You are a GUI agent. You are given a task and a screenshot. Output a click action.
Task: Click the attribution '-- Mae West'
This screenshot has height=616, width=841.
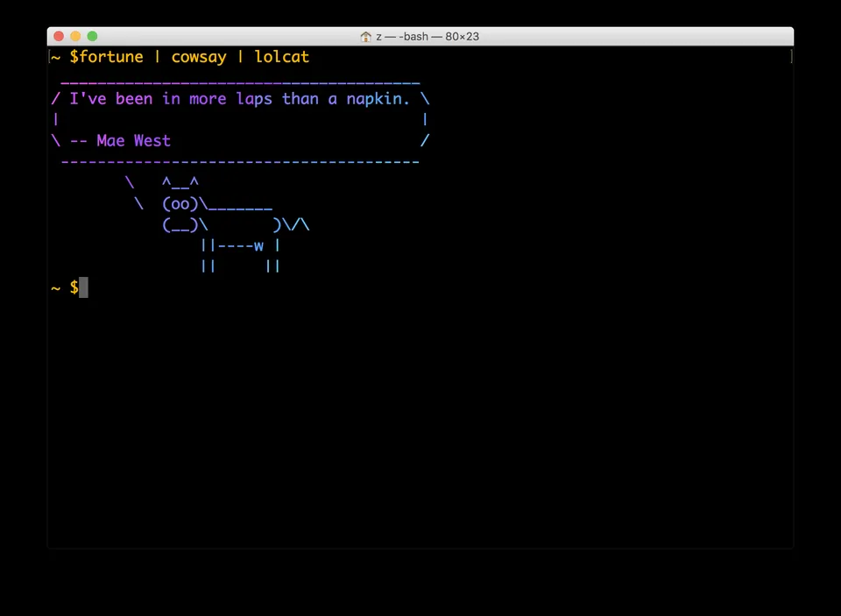coord(121,140)
